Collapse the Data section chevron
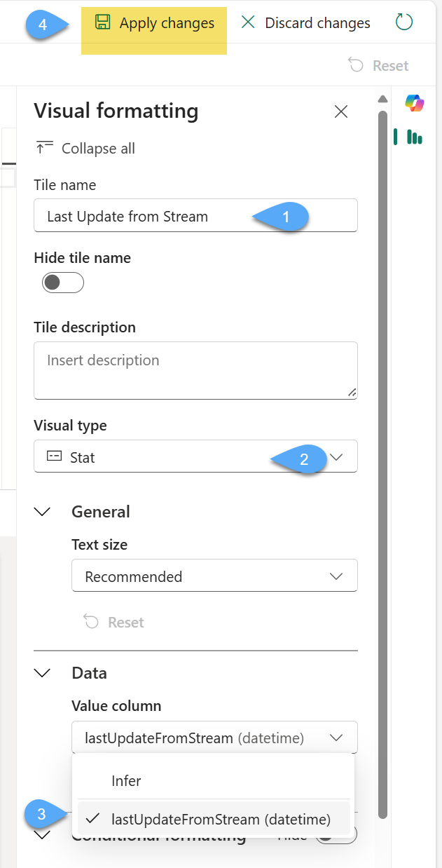Image resolution: width=442 pixels, height=868 pixels. [x=43, y=673]
